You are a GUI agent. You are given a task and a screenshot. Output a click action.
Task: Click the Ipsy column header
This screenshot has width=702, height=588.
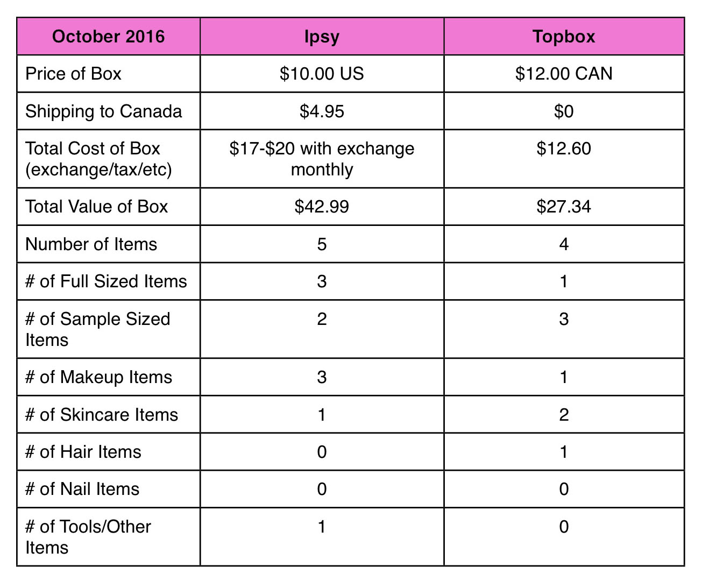pos(322,37)
